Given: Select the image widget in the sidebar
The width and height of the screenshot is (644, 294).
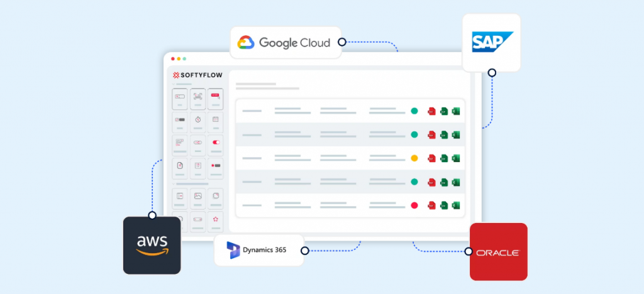Looking at the screenshot, I should tap(197, 196).
